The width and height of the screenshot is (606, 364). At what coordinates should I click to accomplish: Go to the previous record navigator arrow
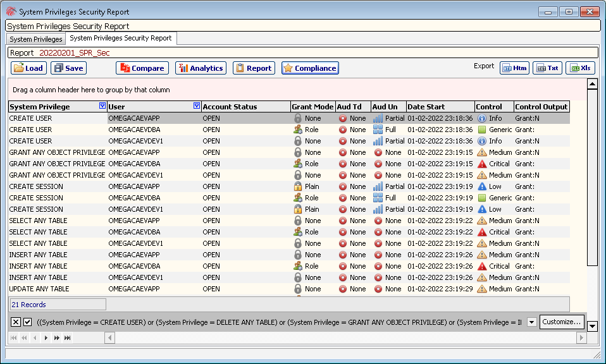click(35, 337)
